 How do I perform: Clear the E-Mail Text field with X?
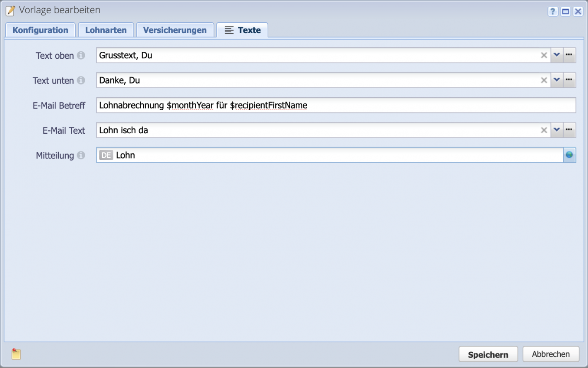(x=544, y=130)
